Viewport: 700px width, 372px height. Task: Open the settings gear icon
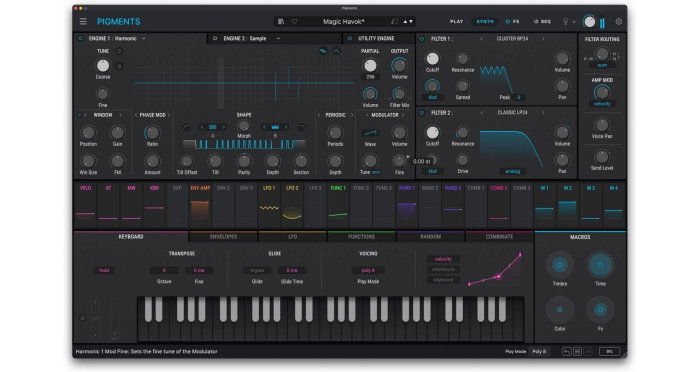click(619, 21)
